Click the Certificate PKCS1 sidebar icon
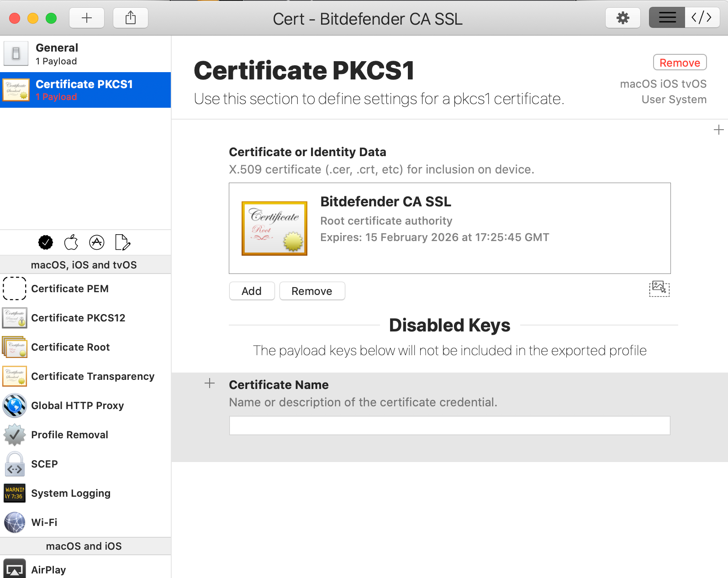Screen dimensions: 728x578 tap(16, 89)
